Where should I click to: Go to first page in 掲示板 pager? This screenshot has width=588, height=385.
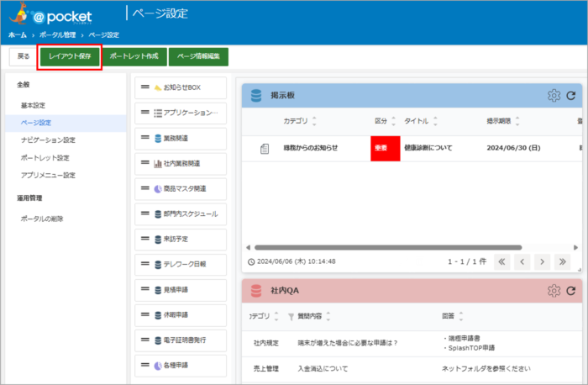[501, 262]
